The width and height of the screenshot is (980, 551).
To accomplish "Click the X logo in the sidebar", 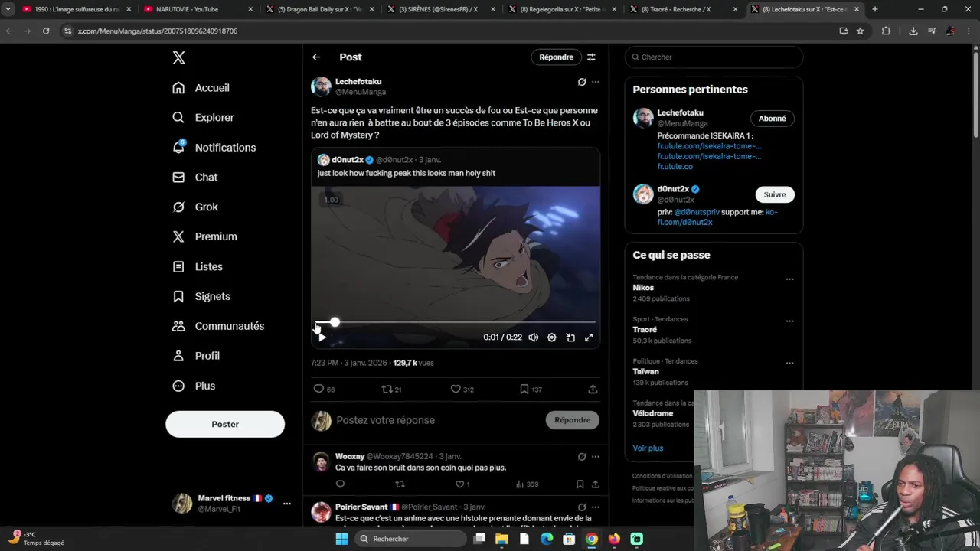I will click(178, 57).
